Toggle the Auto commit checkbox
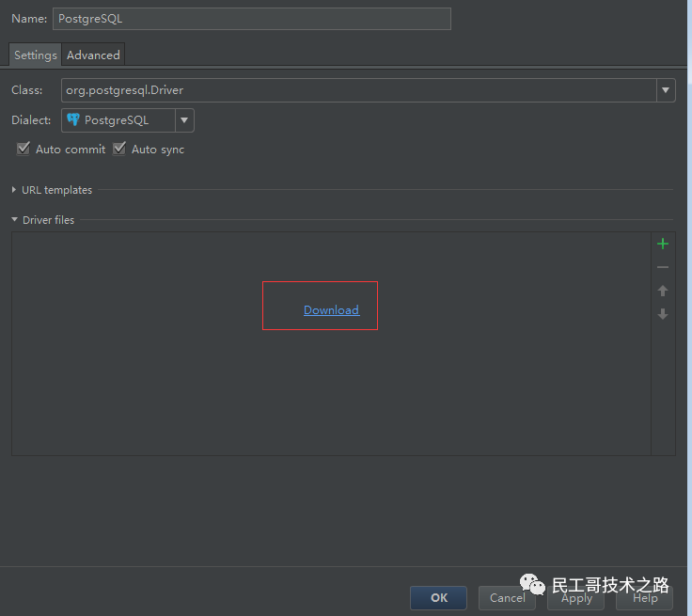 coord(24,149)
